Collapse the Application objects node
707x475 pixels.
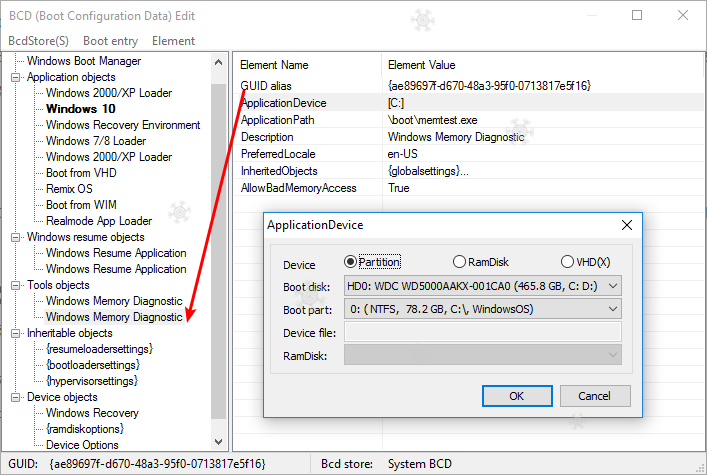click(x=16, y=77)
